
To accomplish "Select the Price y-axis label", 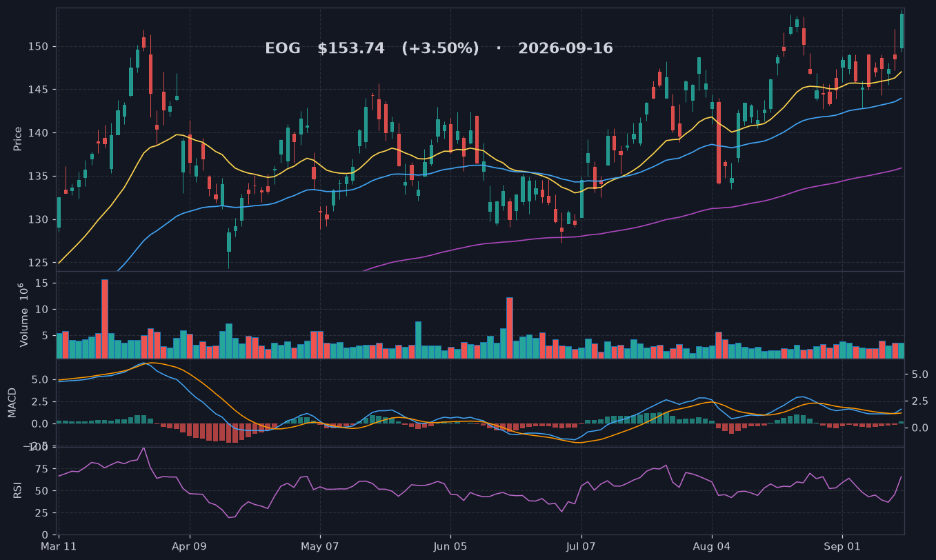I will [x=18, y=139].
